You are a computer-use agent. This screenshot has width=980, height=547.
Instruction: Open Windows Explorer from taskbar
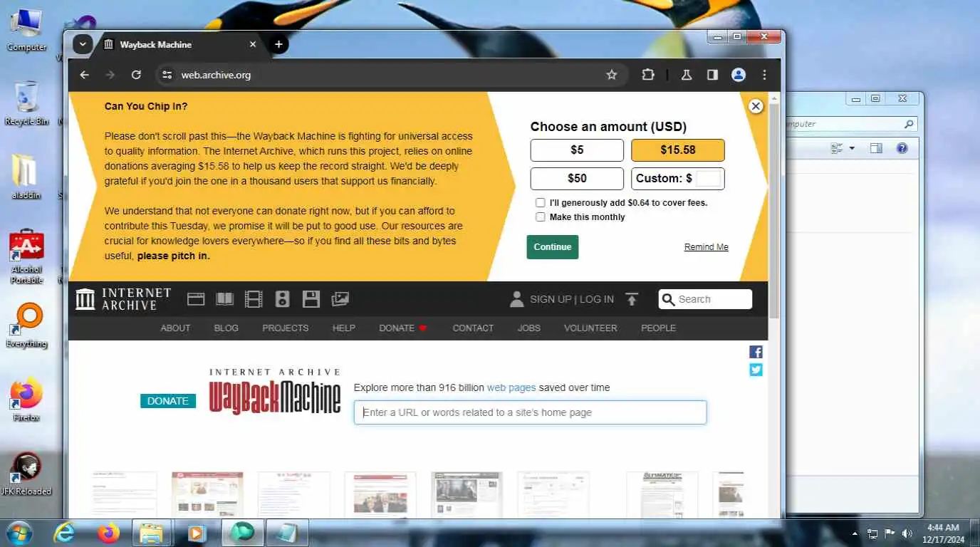(x=152, y=533)
